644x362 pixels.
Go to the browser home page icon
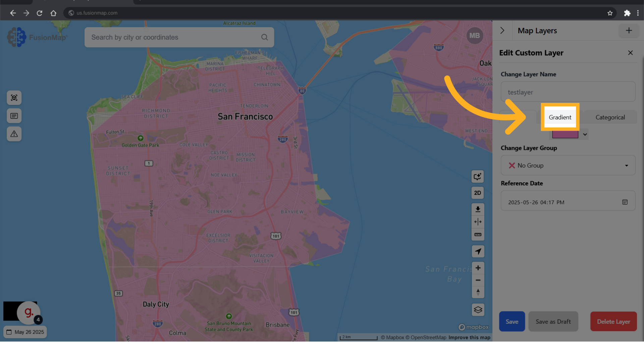(53, 13)
